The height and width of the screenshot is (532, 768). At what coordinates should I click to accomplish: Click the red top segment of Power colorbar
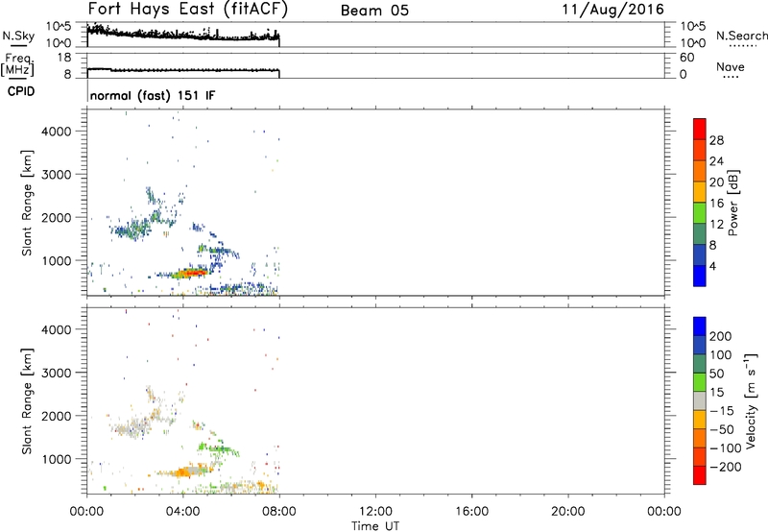click(700, 129)
